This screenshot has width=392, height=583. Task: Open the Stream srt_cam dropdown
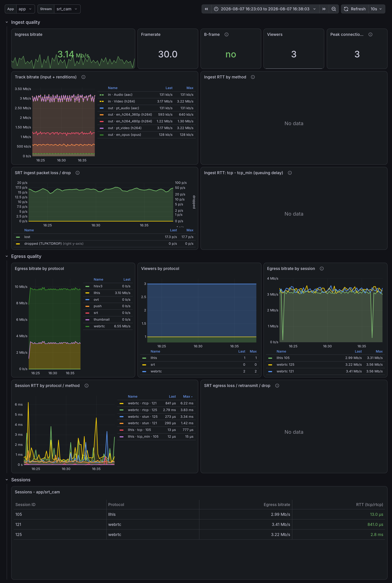(67, 9)
